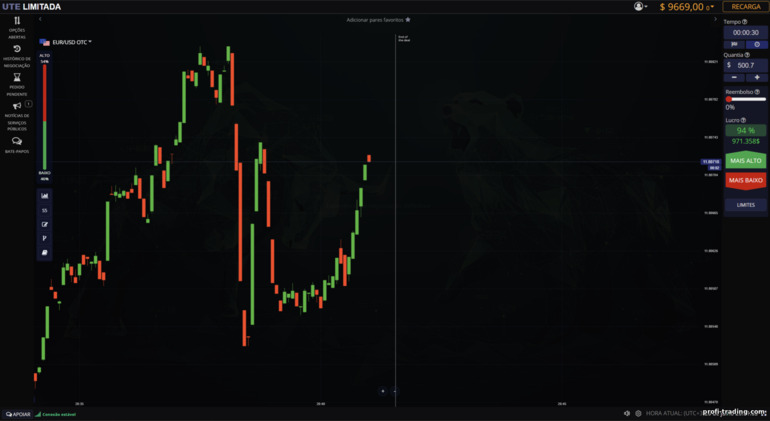770x421 pixels.
Task: Open the user account dropdown
Action: point(640,6)
